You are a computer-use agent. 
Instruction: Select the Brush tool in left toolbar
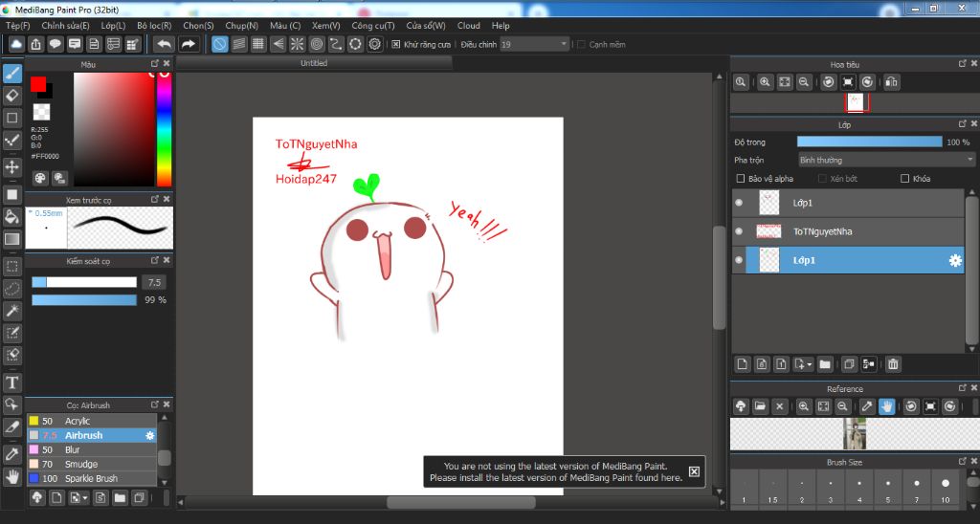coord(11,73)
